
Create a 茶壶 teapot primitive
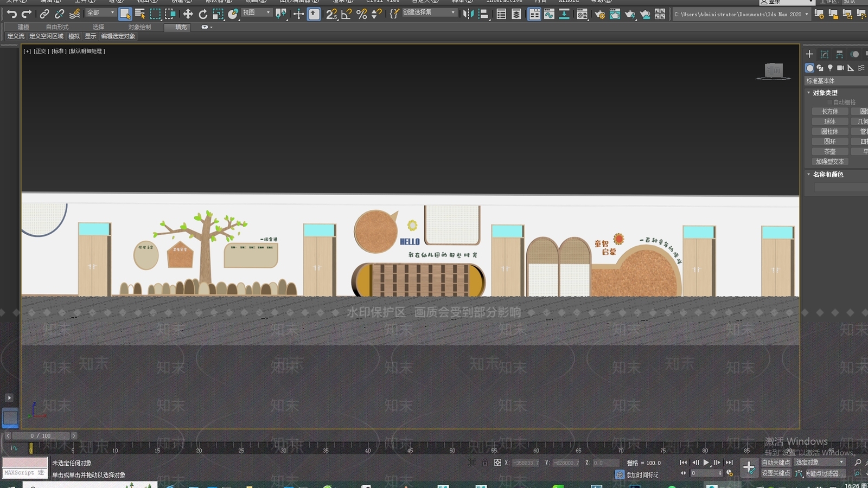pyautogui.click(x=829, y=152)
